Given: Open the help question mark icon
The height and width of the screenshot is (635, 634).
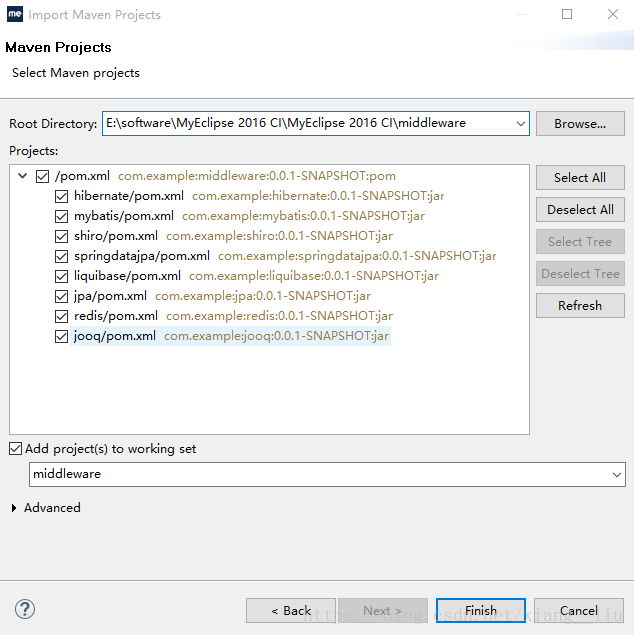Looking at the screenshot, I should 25,609.
